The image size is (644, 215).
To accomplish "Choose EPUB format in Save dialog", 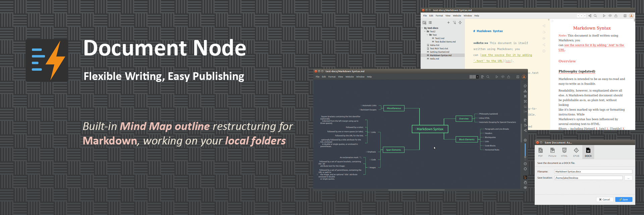I will pos(576,152).
